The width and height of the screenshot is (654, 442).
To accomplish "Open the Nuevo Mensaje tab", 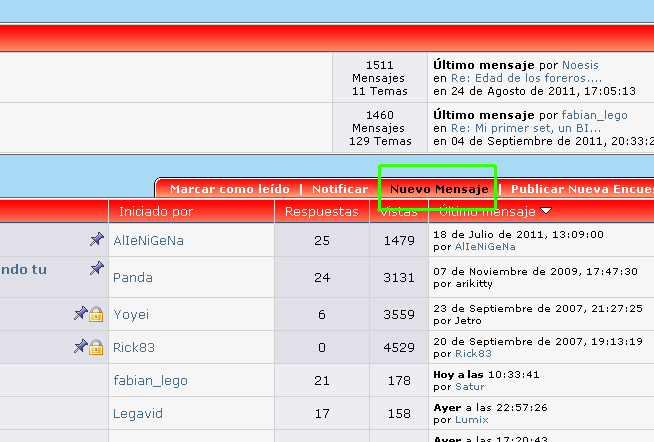I will [x=439, y=189].
